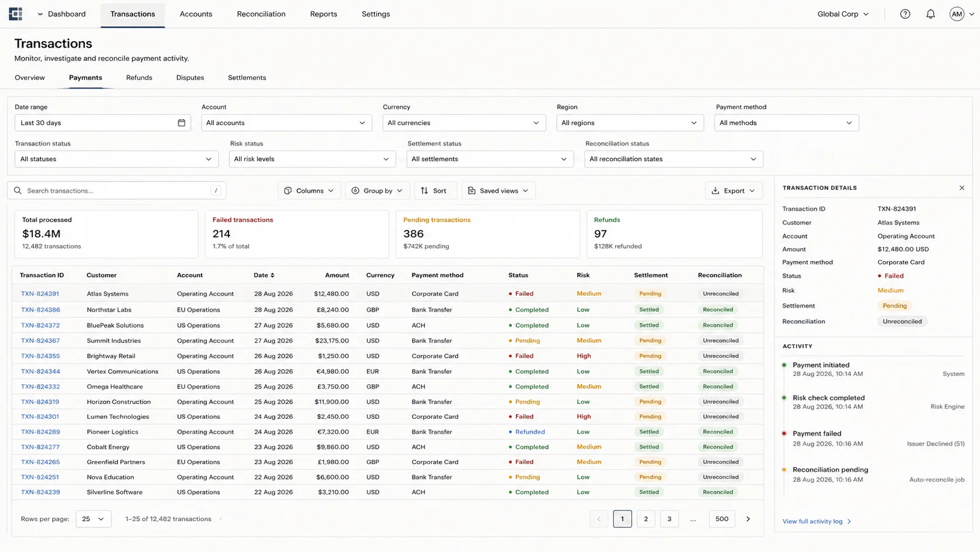The height and width of the screenshot is (552, 980).
Task: Switch to the Disputes tab
Action: coord(190,77)
